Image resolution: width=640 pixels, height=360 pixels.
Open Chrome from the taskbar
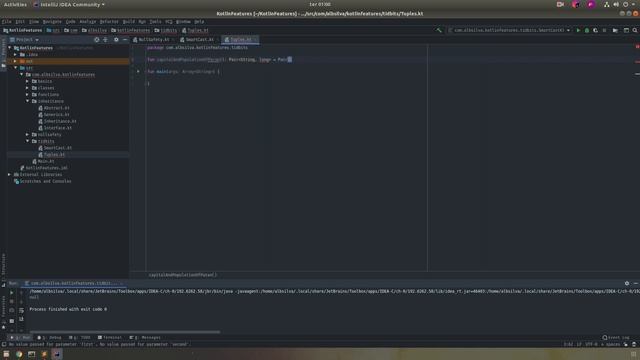click(19, 354)
